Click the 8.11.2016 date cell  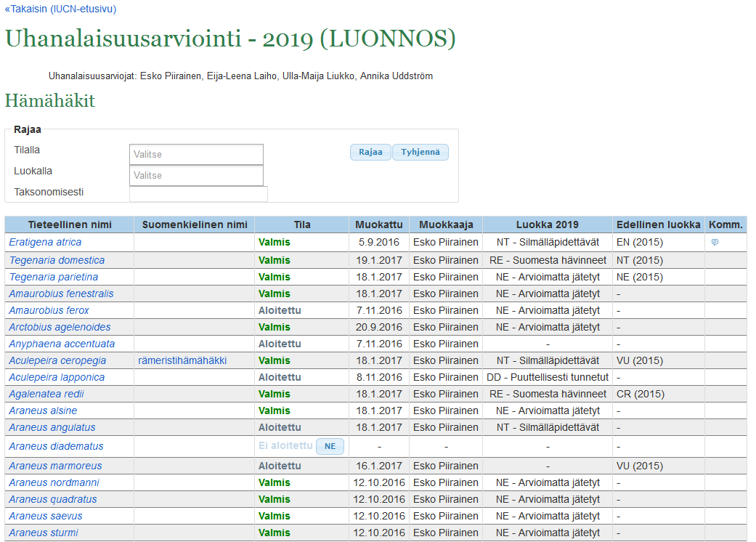tap(379, 377)
